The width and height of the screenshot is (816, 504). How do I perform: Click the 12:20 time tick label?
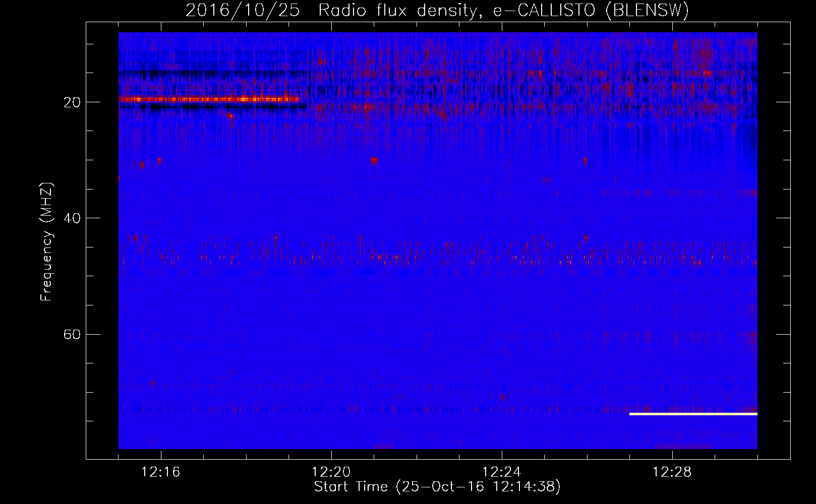coord(331,472)
